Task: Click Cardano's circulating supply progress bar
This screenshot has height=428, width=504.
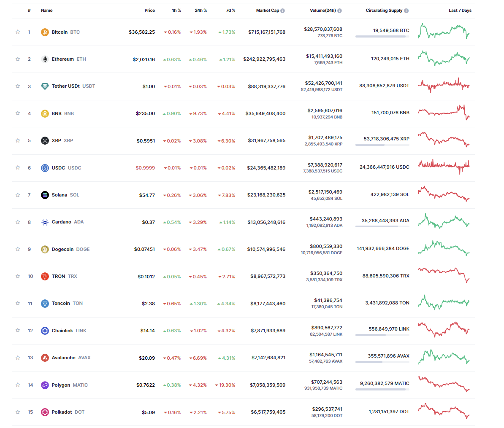Action: click(x=382, y=227)
